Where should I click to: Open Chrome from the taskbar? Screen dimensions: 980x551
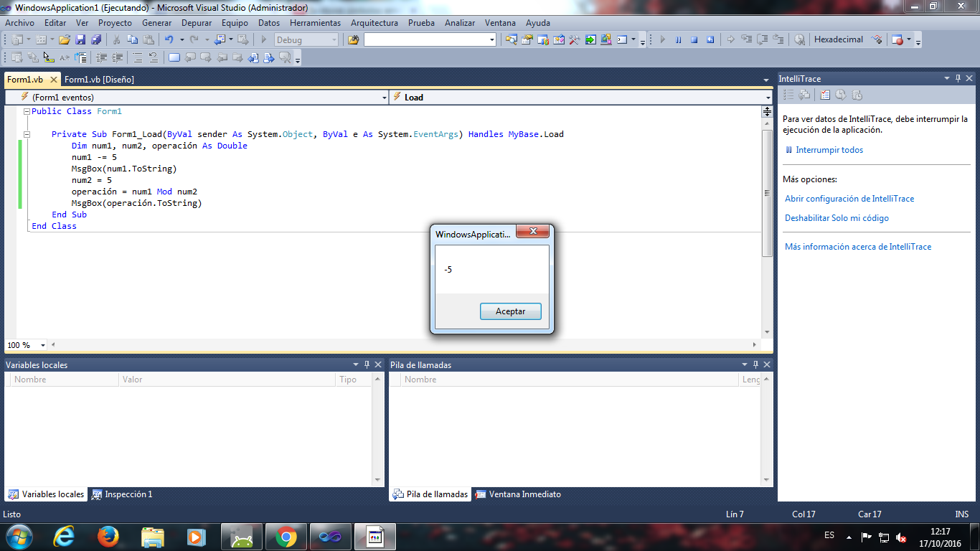coord(286,537)
